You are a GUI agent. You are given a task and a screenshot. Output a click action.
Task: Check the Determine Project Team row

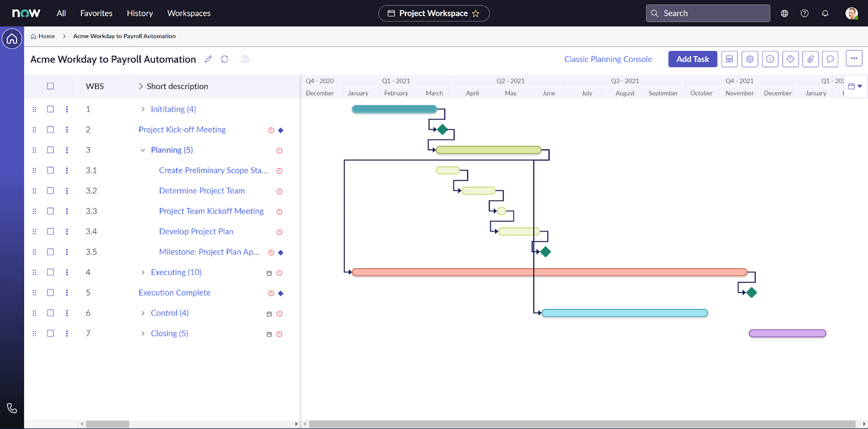tap(50, 191)
